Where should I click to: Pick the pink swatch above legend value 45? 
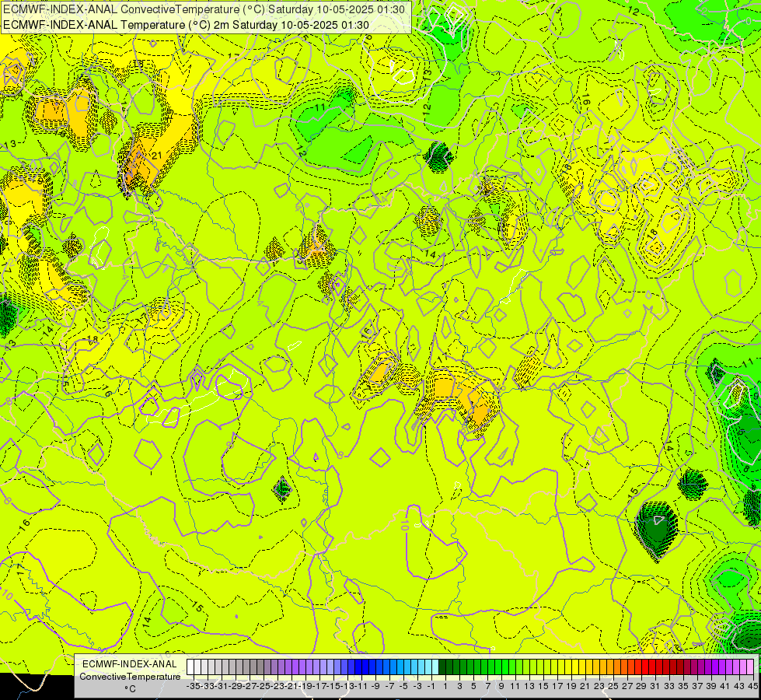pyautogui.click(x=750, y=667)
